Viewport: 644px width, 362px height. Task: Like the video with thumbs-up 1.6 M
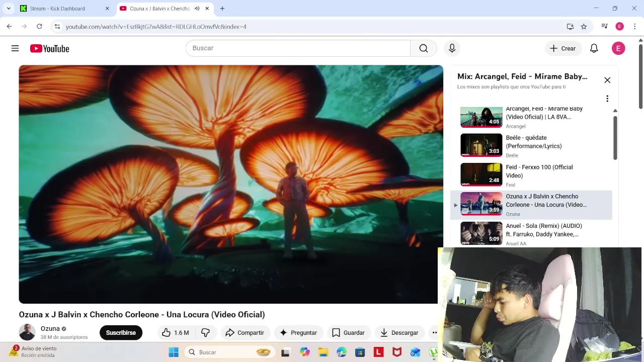175,333
